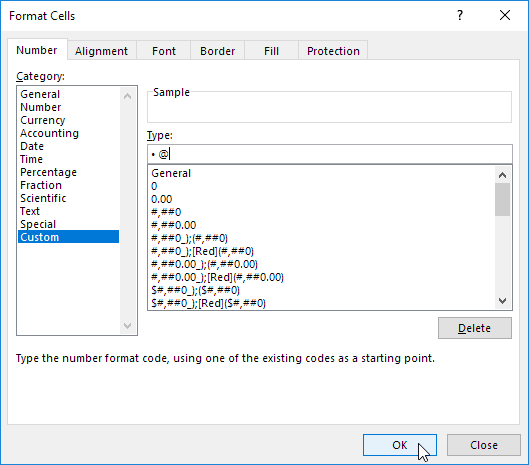Click the Close button

484,445
